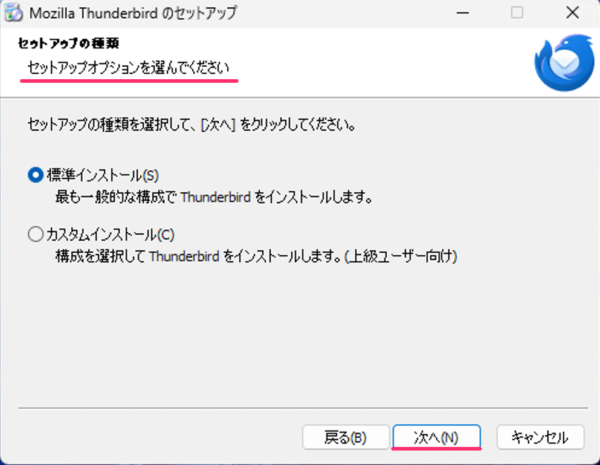600x465 pixels.
Task: Select the カスタムインストール radio circle
Action: click(x=36, y=234)
